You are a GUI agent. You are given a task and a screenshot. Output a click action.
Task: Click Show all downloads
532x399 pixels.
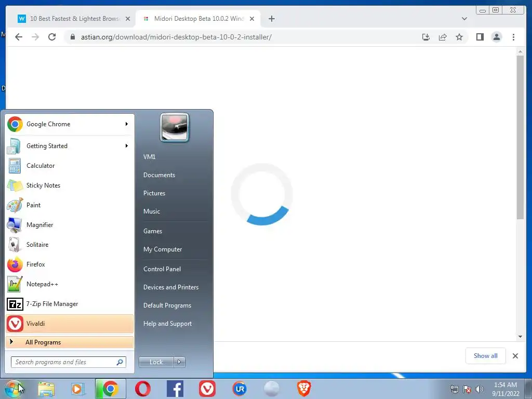[486, 356]
